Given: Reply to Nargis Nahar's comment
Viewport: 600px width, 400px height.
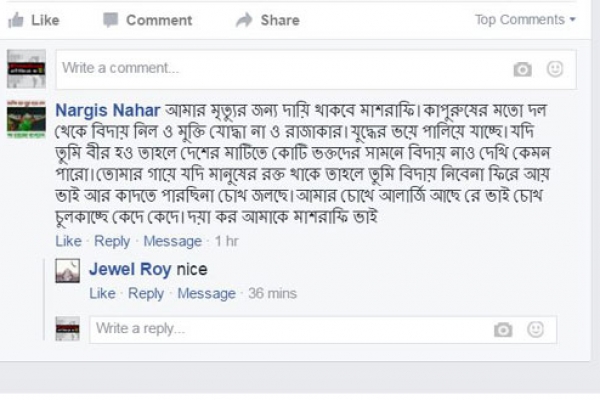Looking at the screenshot, I should point(112,241).
